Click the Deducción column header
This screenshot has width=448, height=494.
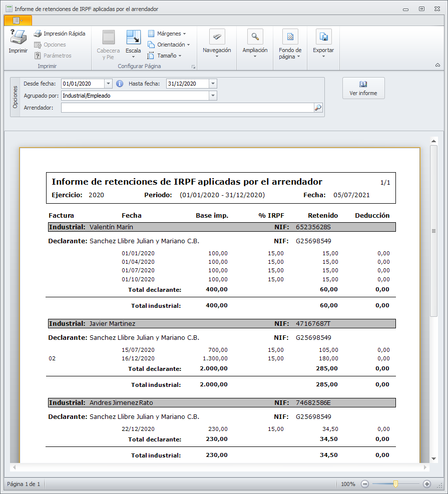(372, 216)
